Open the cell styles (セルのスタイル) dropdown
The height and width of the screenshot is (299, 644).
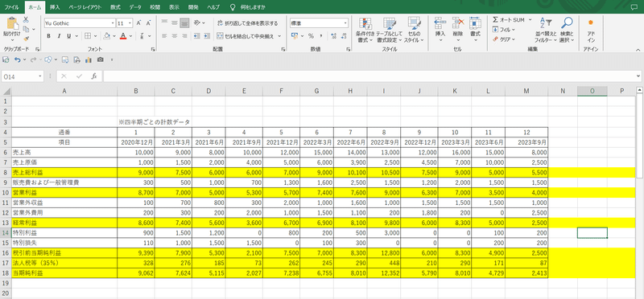(x=414, y=31)
